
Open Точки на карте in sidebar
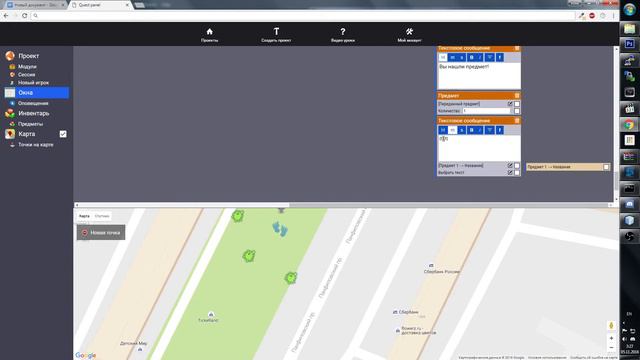[x=36, y=144]
